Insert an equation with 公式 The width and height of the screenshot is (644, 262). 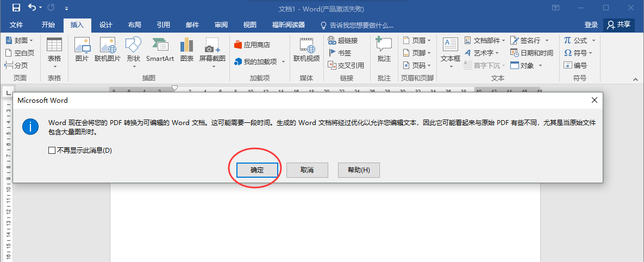tap(578, 40)
